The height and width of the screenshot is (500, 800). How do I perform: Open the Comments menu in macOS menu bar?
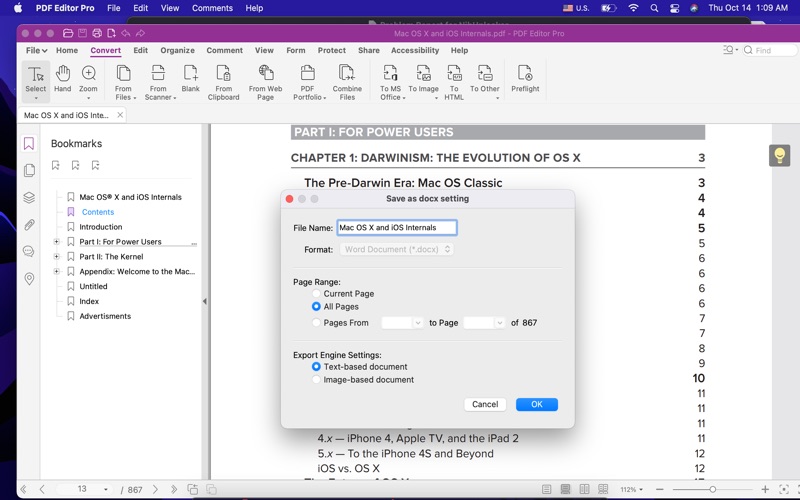[x=212, y=8]
